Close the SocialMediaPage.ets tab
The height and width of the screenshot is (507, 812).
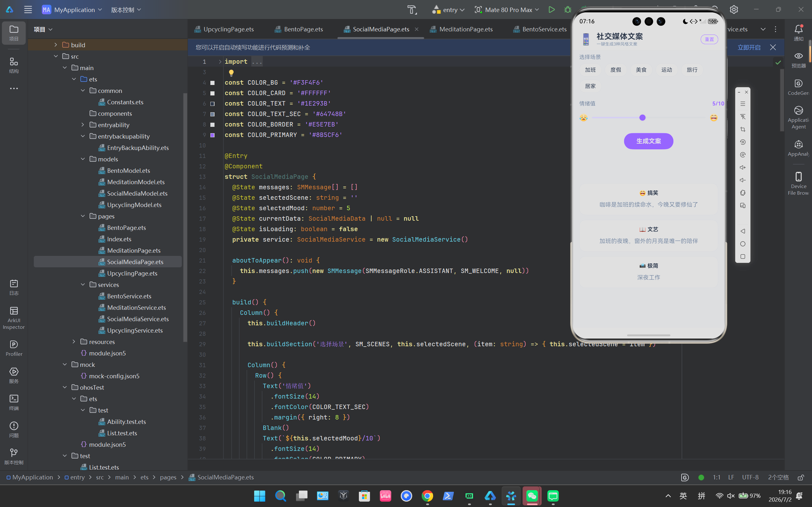point(416,29)
